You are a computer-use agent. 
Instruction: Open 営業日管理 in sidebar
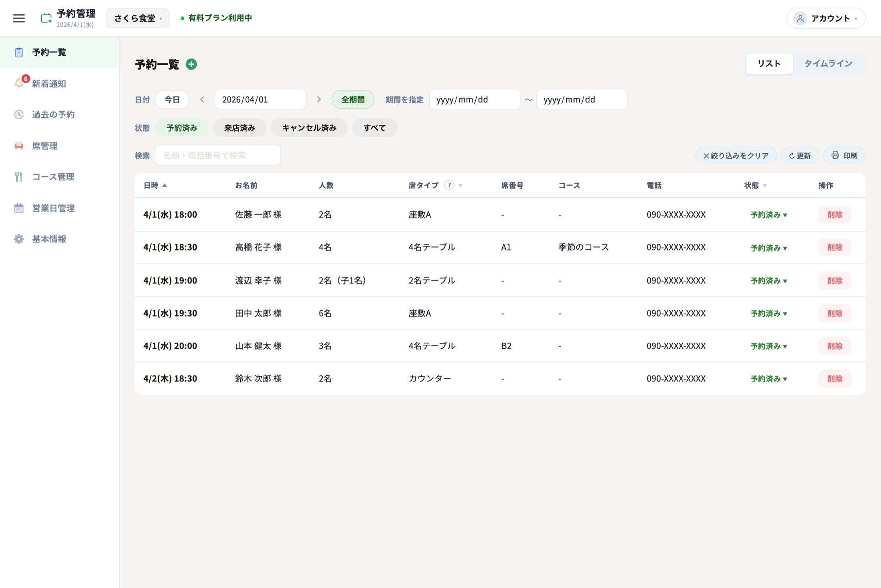(x=59, y=208)
